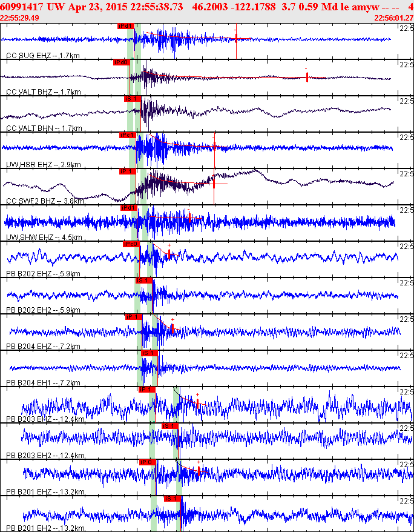Image resolution: width=414 pixels, height=532 pixels.
Task: Select the longitude value -122.1788 in the header
Action: point(253,7)
